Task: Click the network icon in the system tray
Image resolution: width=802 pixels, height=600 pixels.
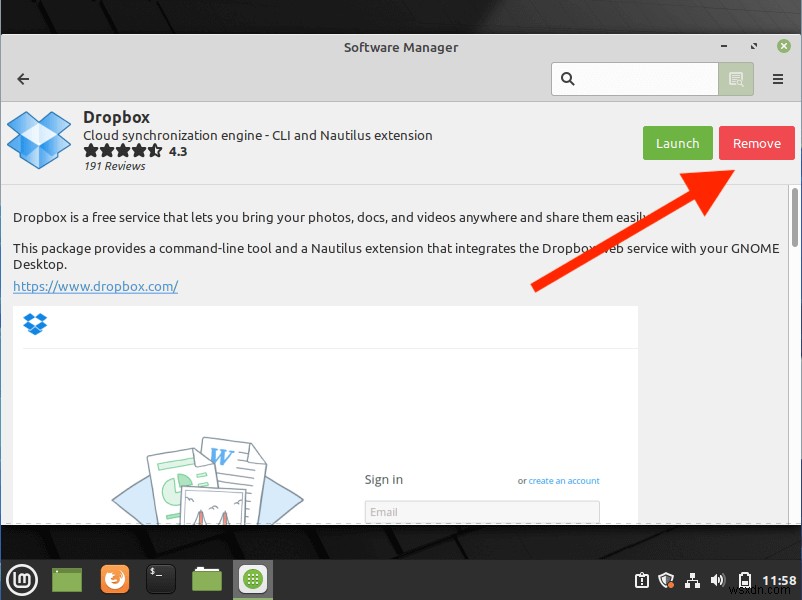Action: [692, 579]
